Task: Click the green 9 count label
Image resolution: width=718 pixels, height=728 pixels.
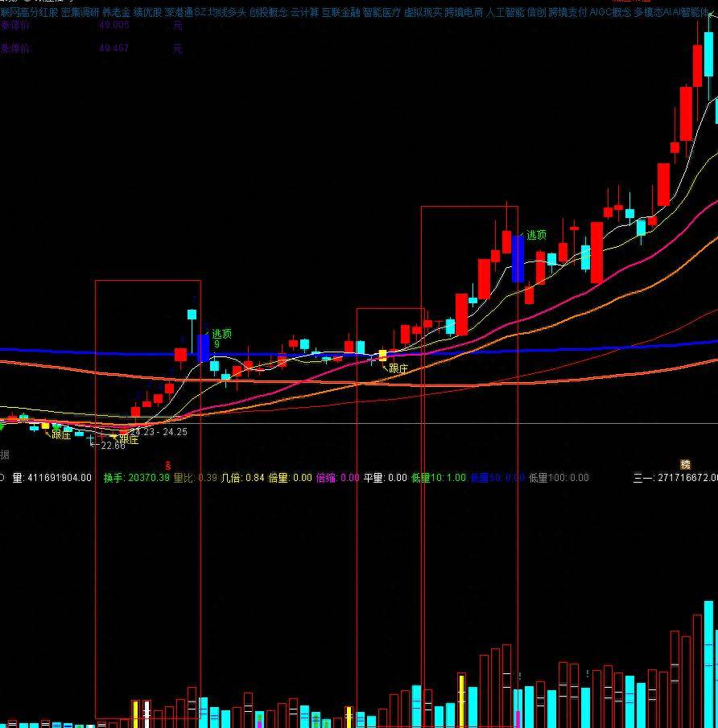Action: (x=217, y=344)
